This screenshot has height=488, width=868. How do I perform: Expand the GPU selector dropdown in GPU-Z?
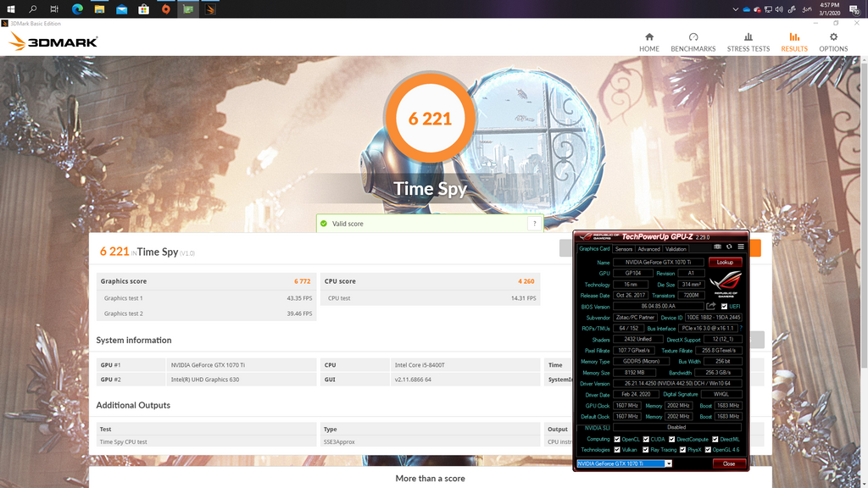point(668,463)
